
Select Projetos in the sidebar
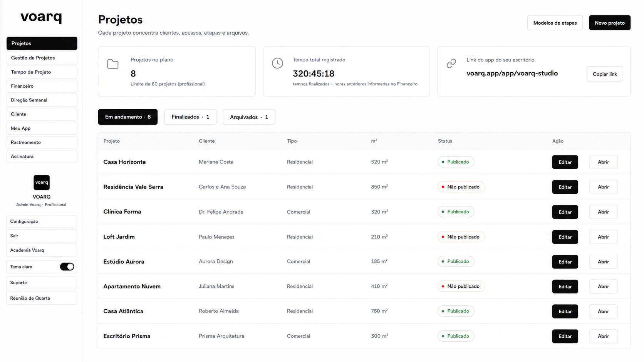(42, 43)
